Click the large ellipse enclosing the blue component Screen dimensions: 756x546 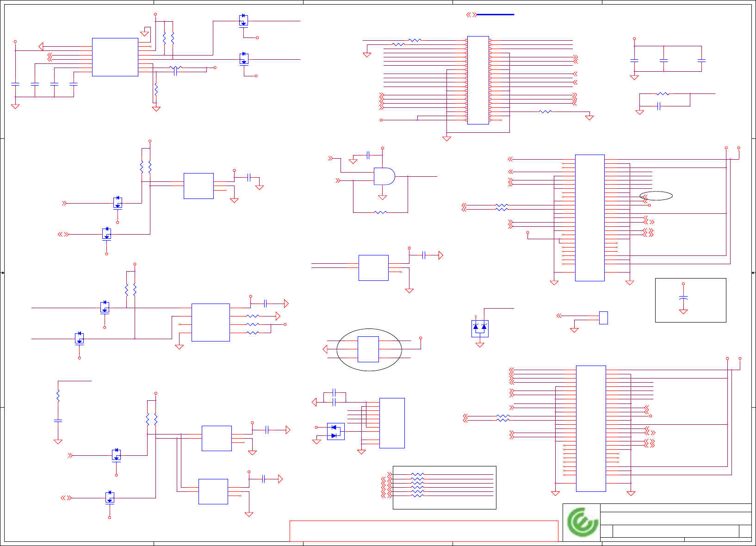tap(369, 350)
